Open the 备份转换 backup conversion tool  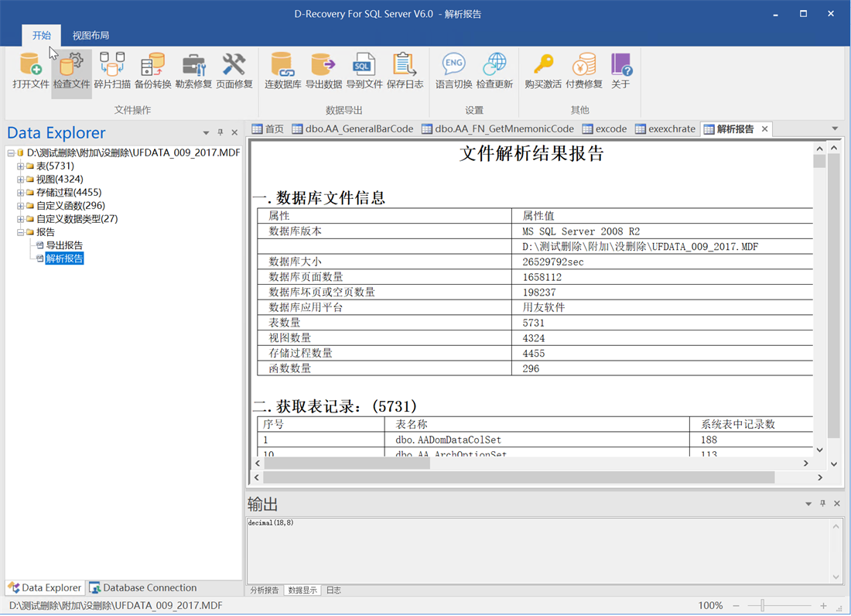[x=152, y=70]
